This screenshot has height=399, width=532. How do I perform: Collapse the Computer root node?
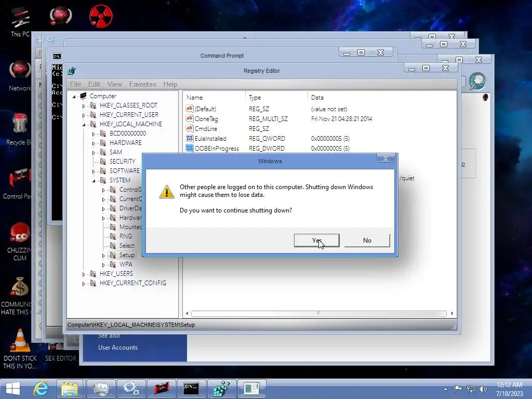click(74, 97)
